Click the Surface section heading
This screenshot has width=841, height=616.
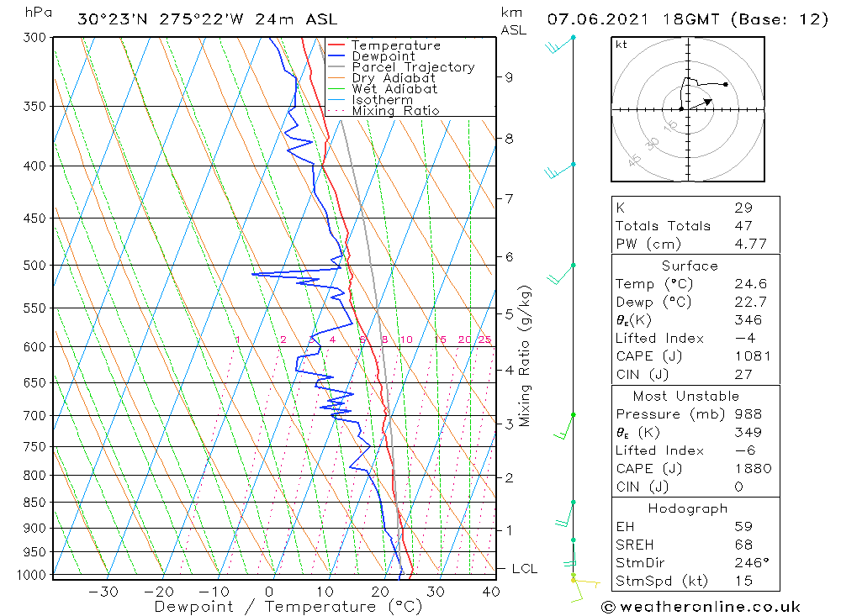point(690,266)
